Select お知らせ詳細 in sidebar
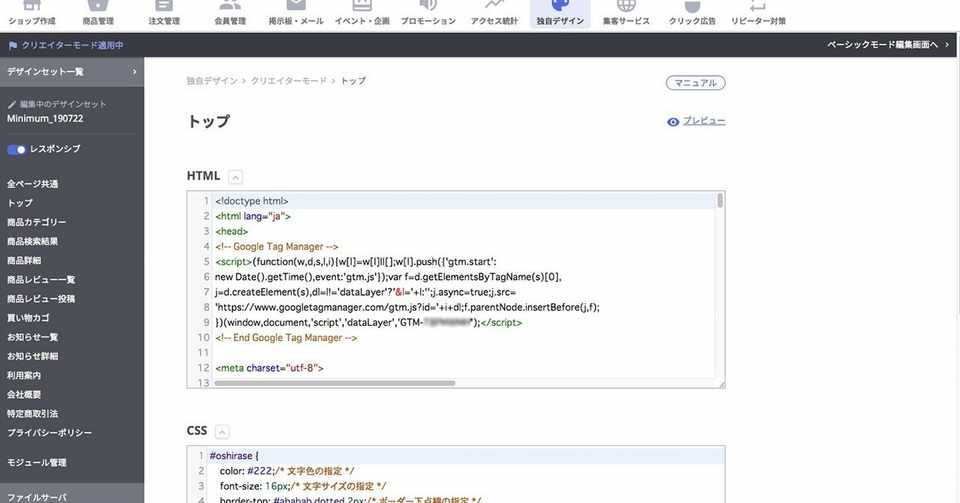Viewport: 960px width, 503px height. (32, 356)
